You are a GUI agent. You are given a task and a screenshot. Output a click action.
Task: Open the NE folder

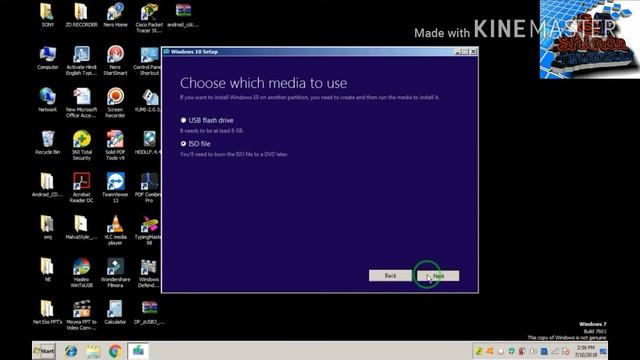47,270
